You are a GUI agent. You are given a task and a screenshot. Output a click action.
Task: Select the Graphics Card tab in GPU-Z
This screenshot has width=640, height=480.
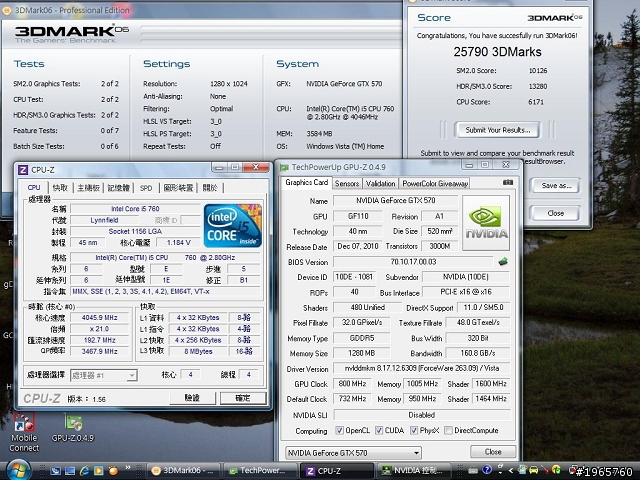coord(307,182)
